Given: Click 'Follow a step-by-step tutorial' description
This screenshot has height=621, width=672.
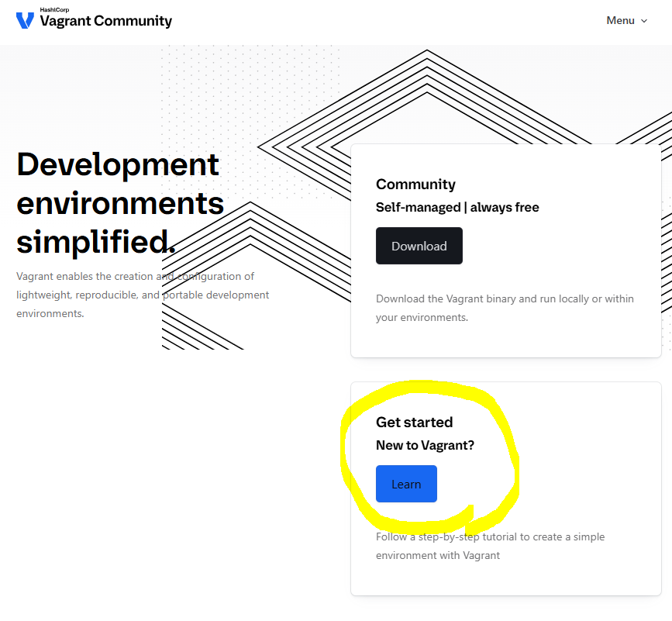Looking at the screenshot, I should tap(490, 546).
